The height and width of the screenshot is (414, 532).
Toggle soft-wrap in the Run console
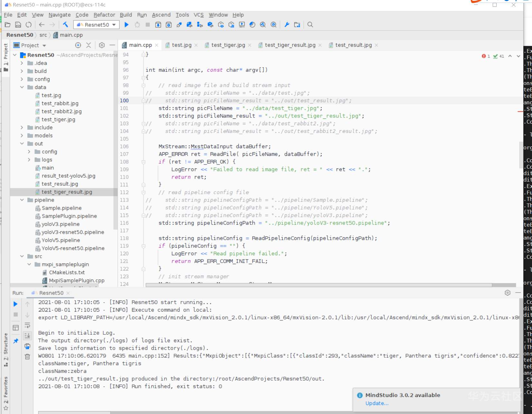(x=27, y=325)
